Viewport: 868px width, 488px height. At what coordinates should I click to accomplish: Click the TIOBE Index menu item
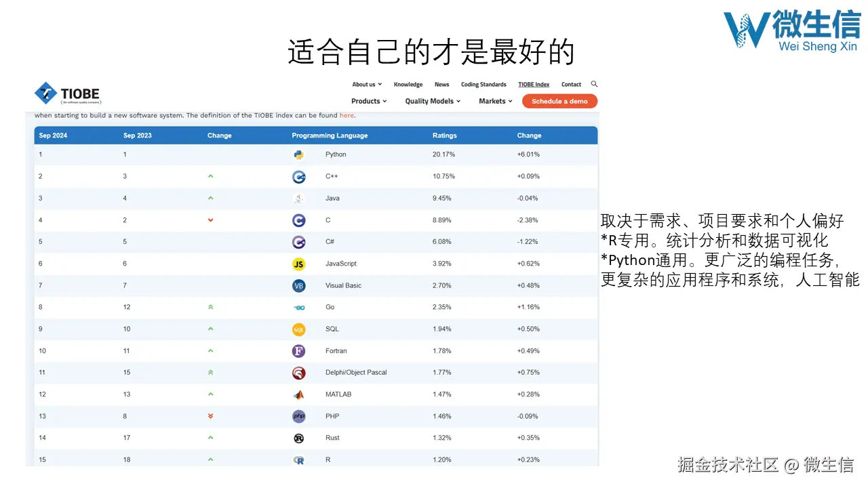click(534, 84)
